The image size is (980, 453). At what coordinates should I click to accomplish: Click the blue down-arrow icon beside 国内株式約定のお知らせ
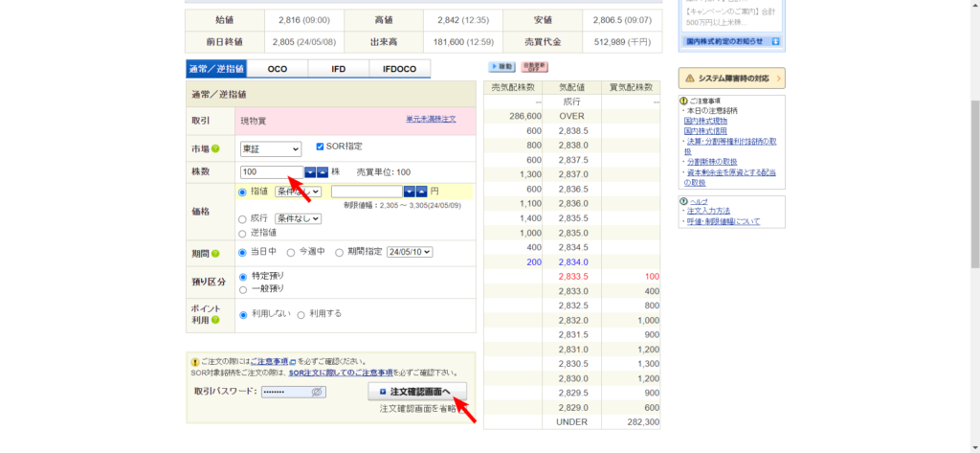[775, 41]
